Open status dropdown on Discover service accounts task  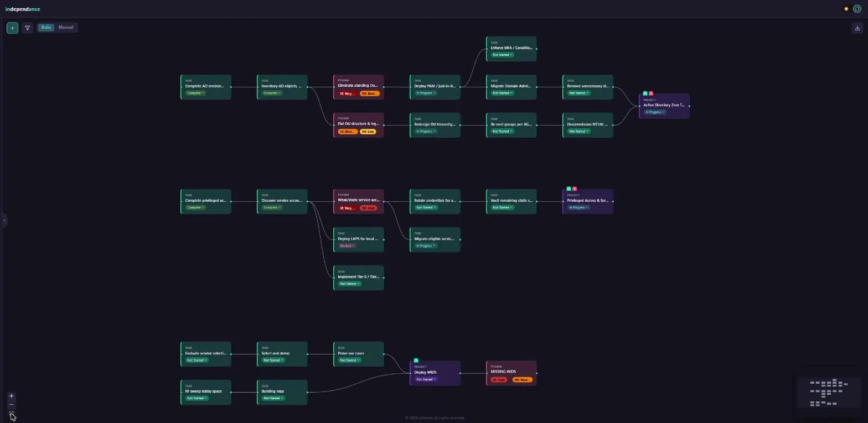pos(272,207)
